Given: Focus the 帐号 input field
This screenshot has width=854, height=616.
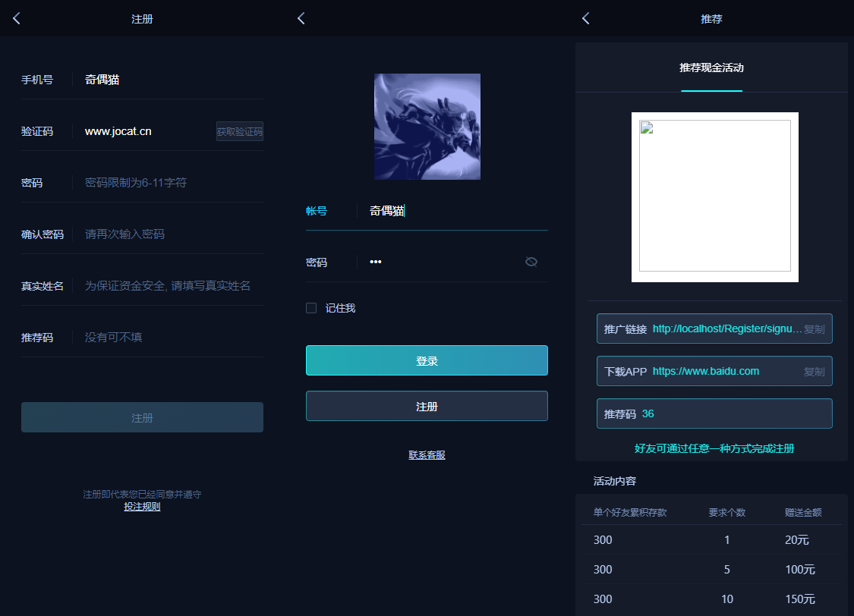Looking at the screenshot, I should click(458, 211).
